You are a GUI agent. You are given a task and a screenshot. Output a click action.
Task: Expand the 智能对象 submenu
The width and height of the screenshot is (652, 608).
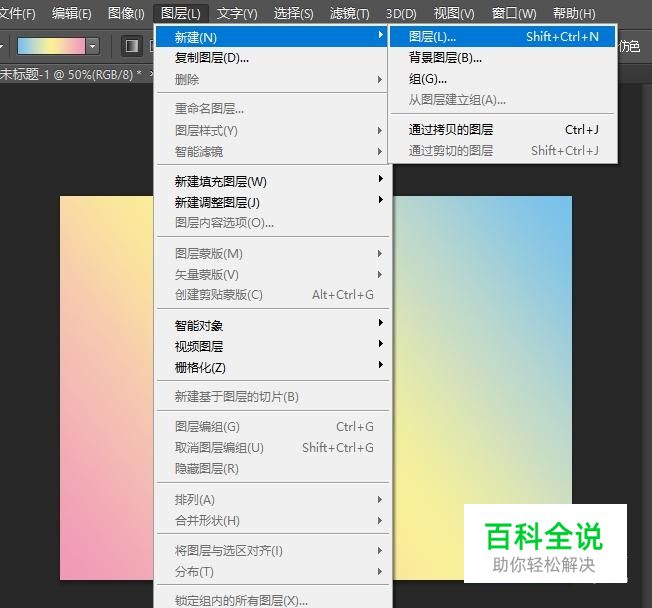pyautogui.click(x=271, y=325)
